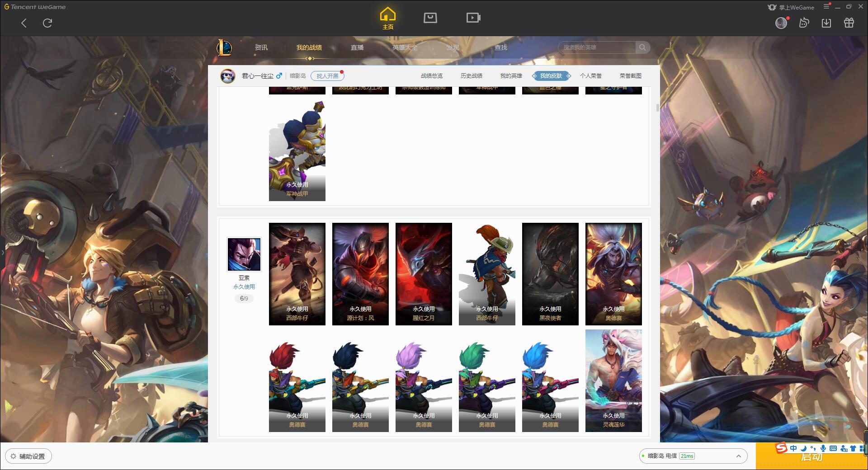Open the 军神战甲 skin thumbnail
The image size is (868, 470).
pyautogui.click(x=297, y=151)
